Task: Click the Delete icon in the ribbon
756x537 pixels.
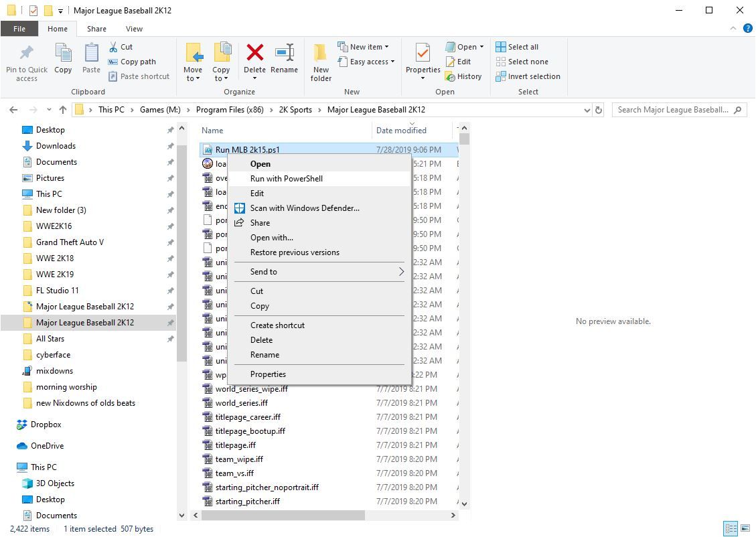Action: [x=254, y=54]
